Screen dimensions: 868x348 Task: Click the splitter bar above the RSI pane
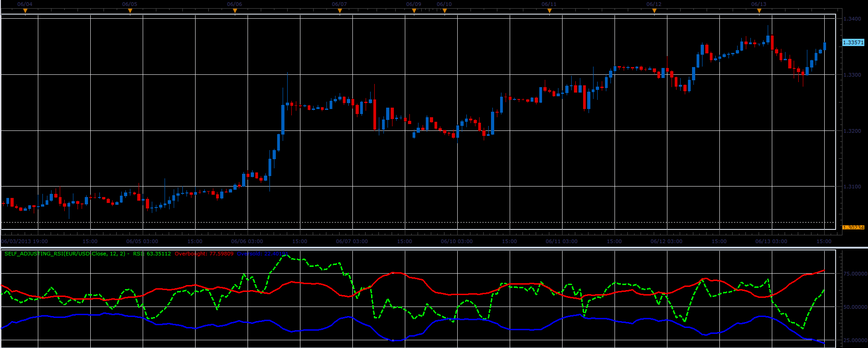pos(434,248)
